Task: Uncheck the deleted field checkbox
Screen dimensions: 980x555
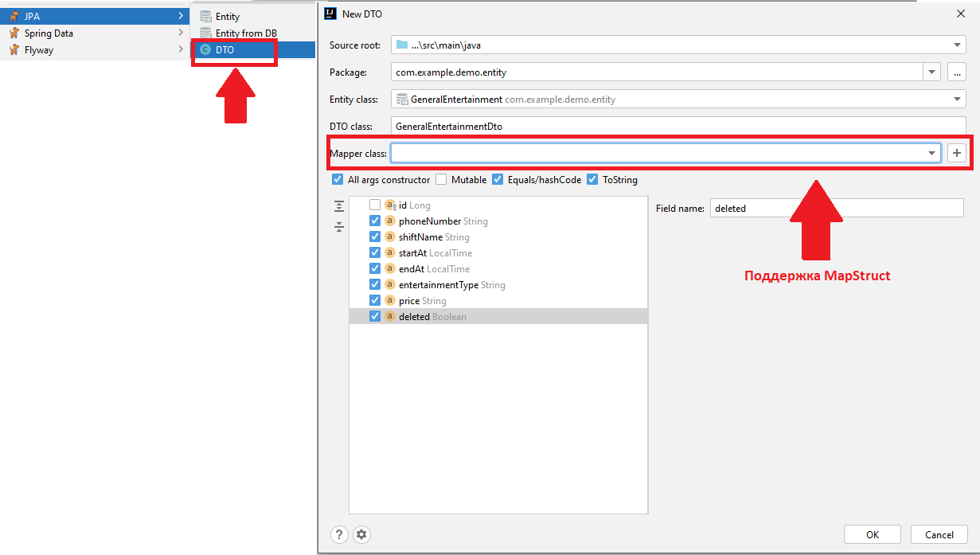Action: [375, 317]
